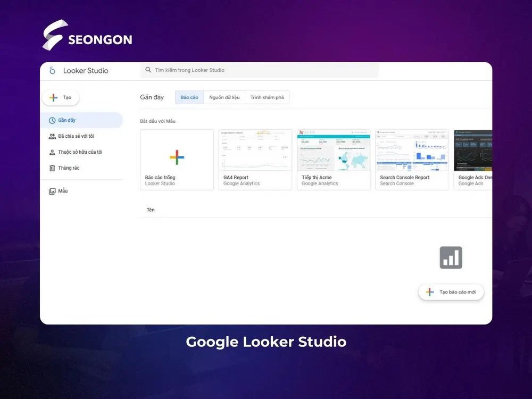The height and width of the screenshot is (399, 532).
Task: Click the Bắt đầu với Mẫu label
Action: [x=158, y=121]
